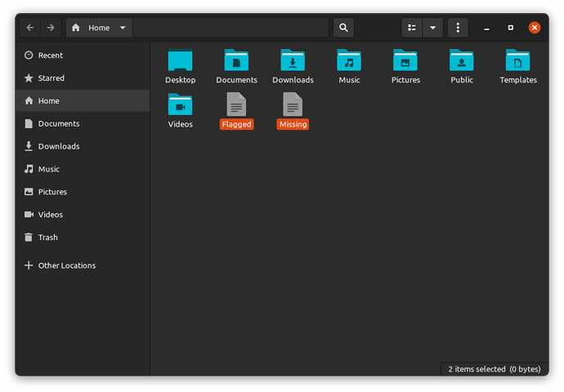Click the Public folder label
The image size is (564, 392).
[462, 80]
